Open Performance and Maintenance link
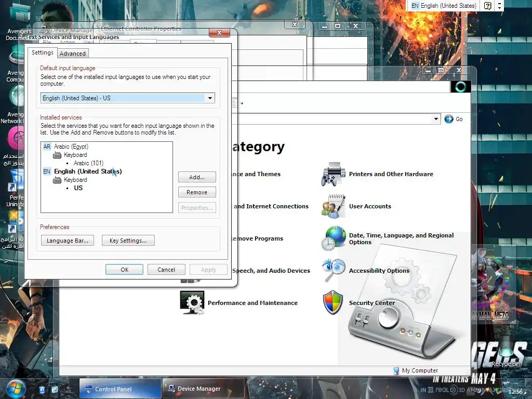The width and height of the screenshot is (532, 399). tap(252, 303)
